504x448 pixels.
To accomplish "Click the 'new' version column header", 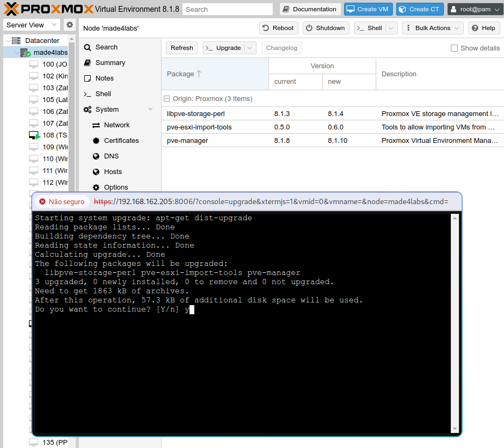I will coord(349,82).
